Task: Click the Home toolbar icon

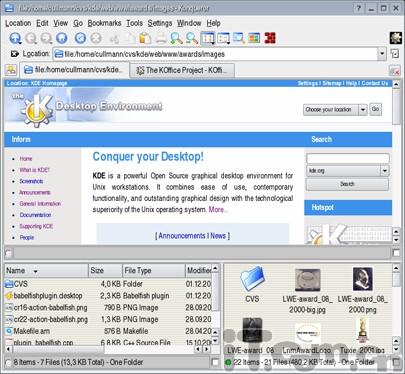Action: pos(62,38)
